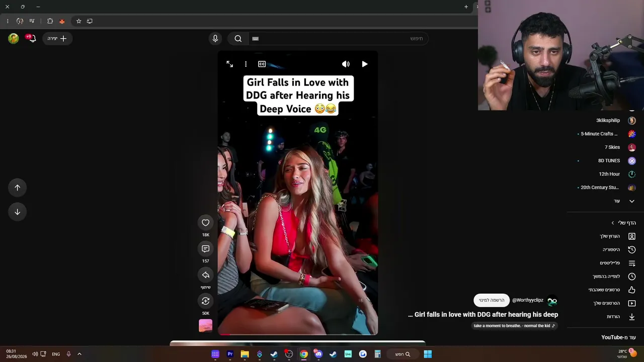
Task: Open the Create (יצירה) button
Action: [x=57, y=38]
